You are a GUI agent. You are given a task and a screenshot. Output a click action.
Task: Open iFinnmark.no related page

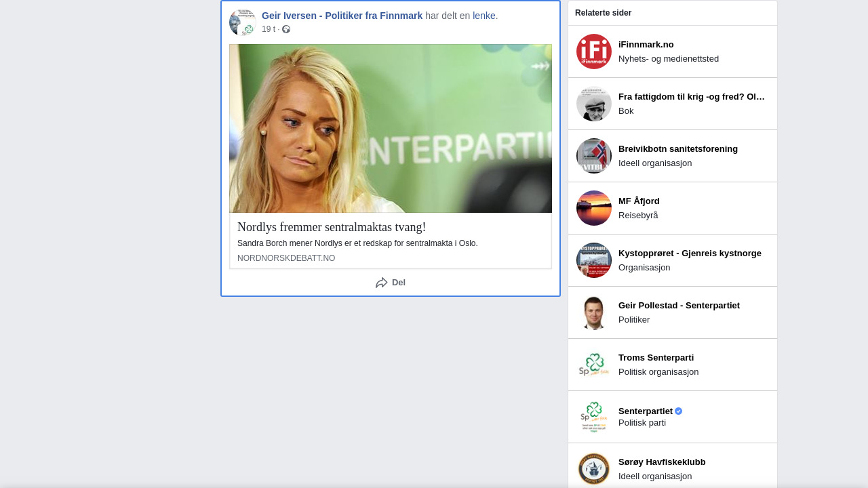pos(646,45)
